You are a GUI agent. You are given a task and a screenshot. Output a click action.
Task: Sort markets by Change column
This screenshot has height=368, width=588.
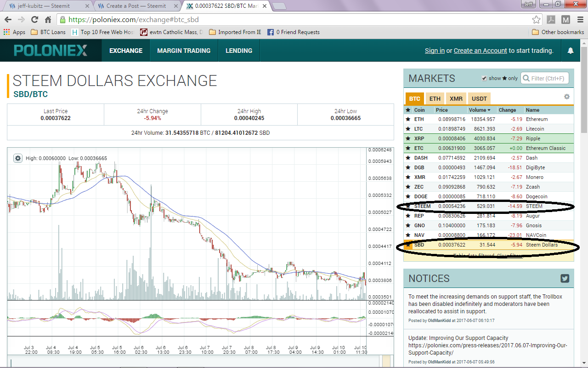pyautogui.click(x=508, y=110)
